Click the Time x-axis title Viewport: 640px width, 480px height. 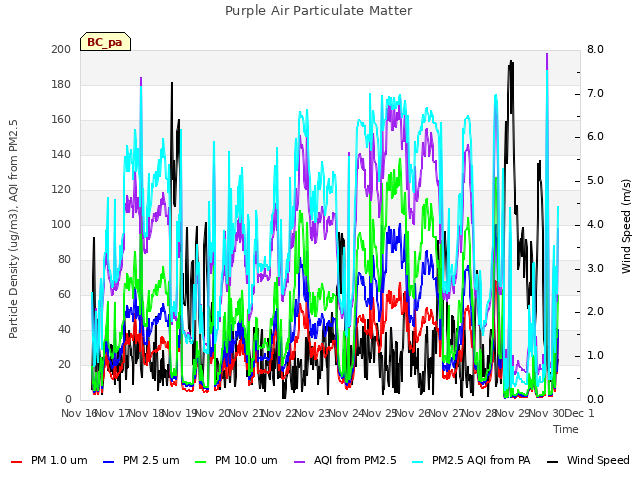[x=566, y=429]
